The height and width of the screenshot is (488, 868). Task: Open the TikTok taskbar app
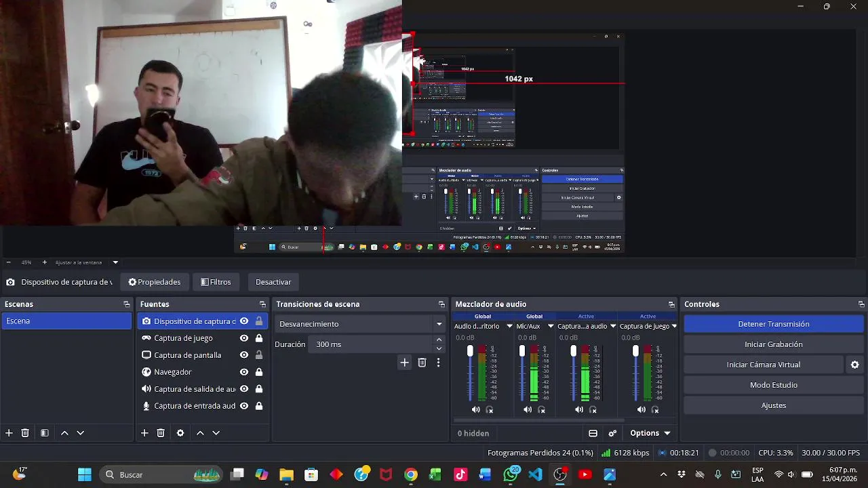(460, 474)
